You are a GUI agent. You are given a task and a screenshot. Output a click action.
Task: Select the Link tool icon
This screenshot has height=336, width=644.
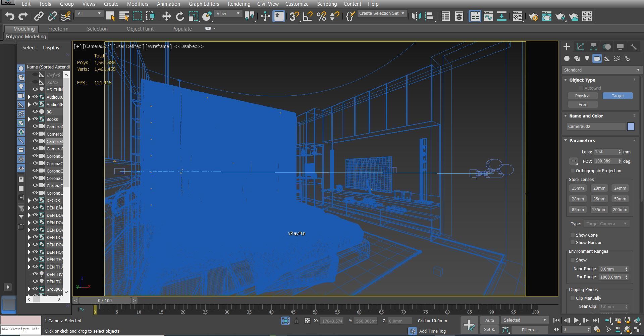pos(39,16)
